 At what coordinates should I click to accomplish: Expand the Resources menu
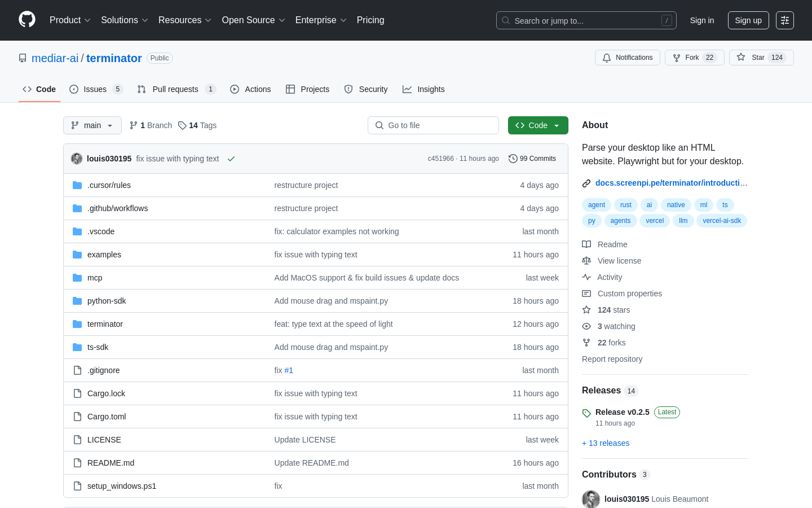185,20
